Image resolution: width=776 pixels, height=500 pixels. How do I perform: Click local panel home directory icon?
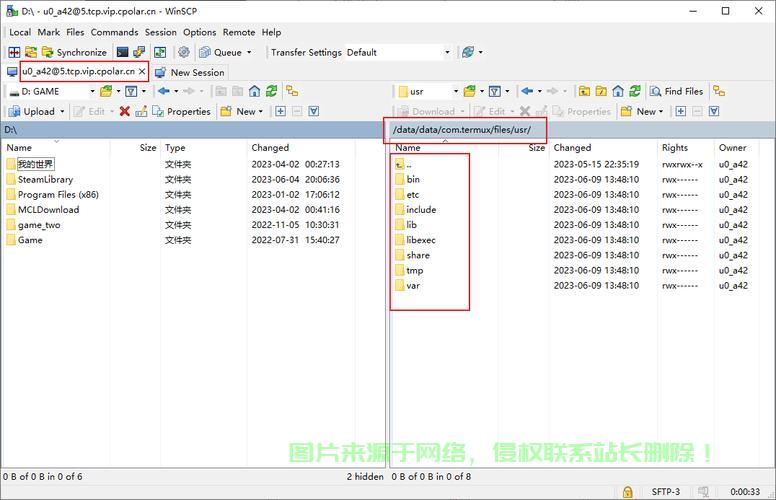pyautogui.click(x=254, y=91)
